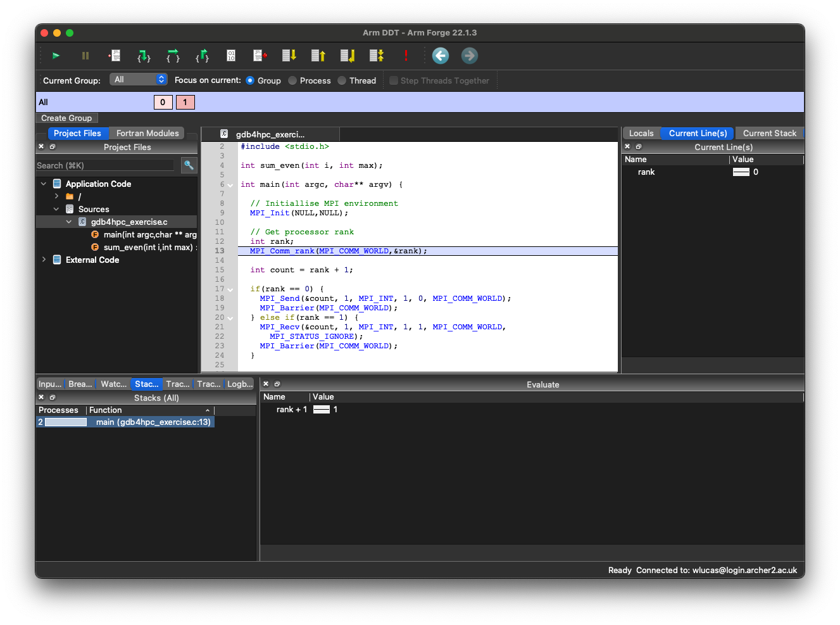Select process 0 in the All group
840x625 pixels.
(x=163, y=102)
